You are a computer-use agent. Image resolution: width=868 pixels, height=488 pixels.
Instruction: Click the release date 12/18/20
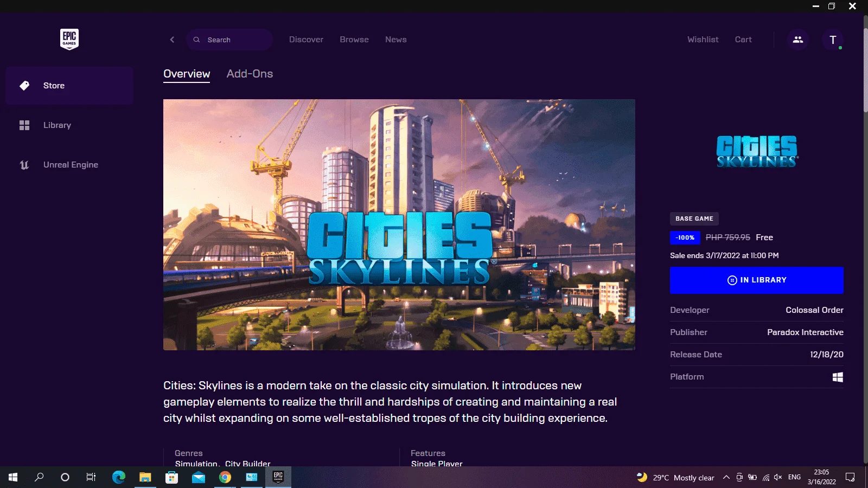(827, 355)
